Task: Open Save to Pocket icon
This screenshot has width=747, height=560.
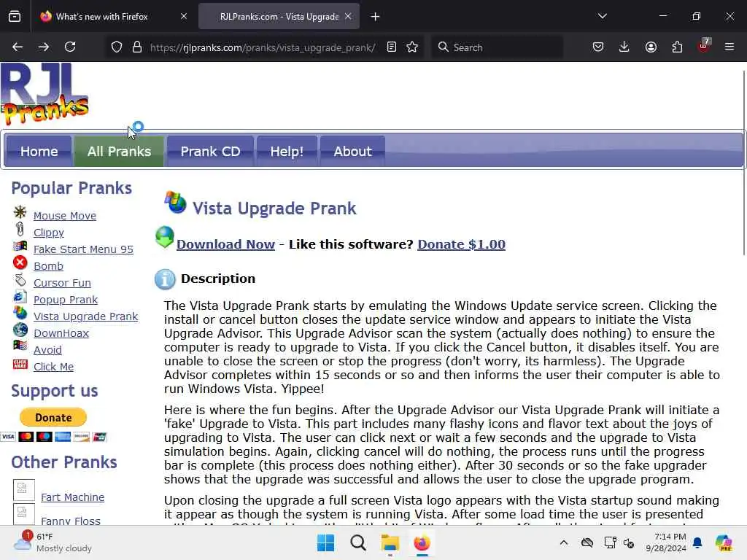Action: [x=598, y=47]
